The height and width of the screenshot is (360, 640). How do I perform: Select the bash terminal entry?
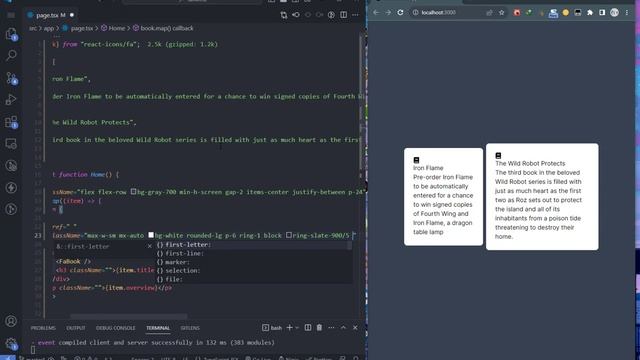click(x=272, y=327)
